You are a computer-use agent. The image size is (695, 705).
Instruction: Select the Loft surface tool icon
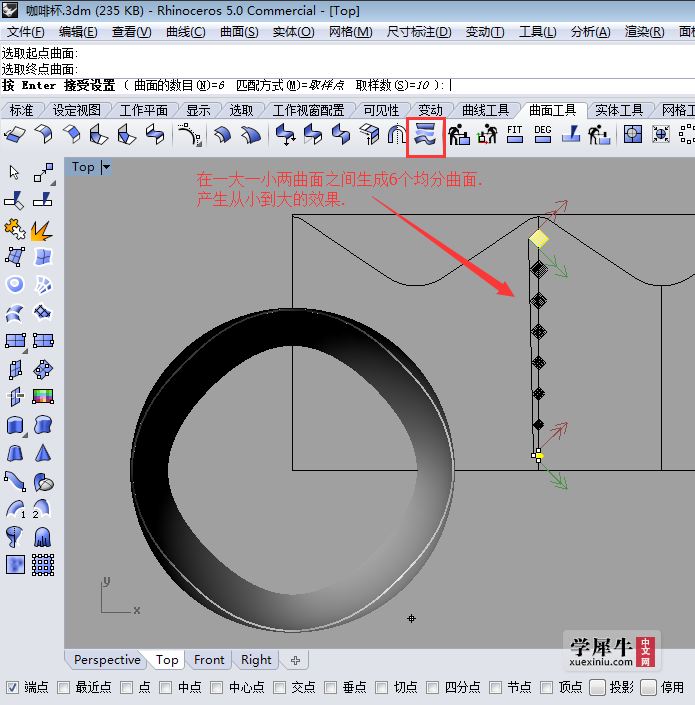click(x=15, y=313)
